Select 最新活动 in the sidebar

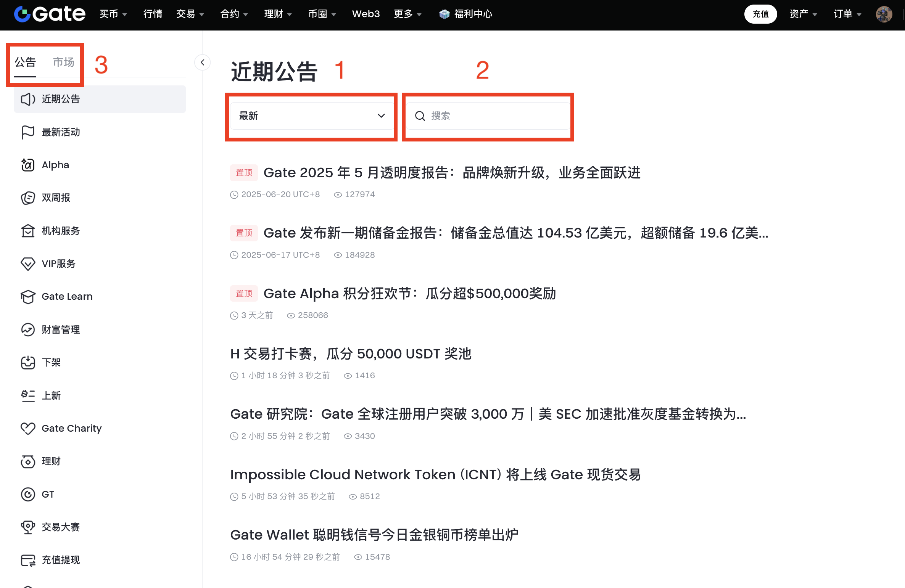[61, 132]
